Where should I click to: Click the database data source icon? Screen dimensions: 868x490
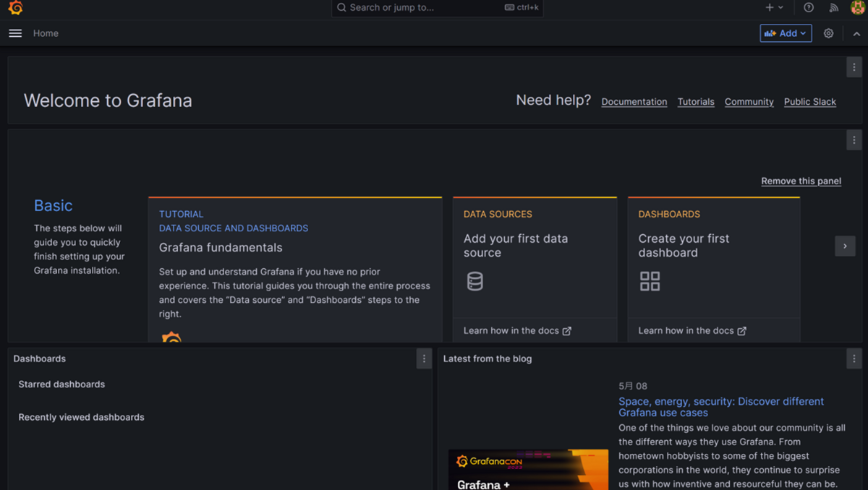click(x=475, y=281)
